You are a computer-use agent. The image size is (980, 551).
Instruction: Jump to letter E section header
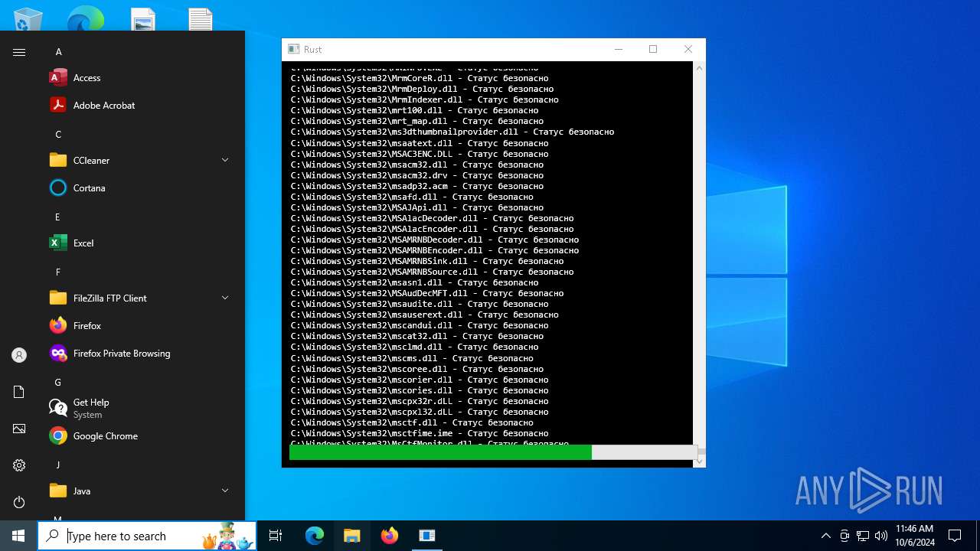[57, 217]
